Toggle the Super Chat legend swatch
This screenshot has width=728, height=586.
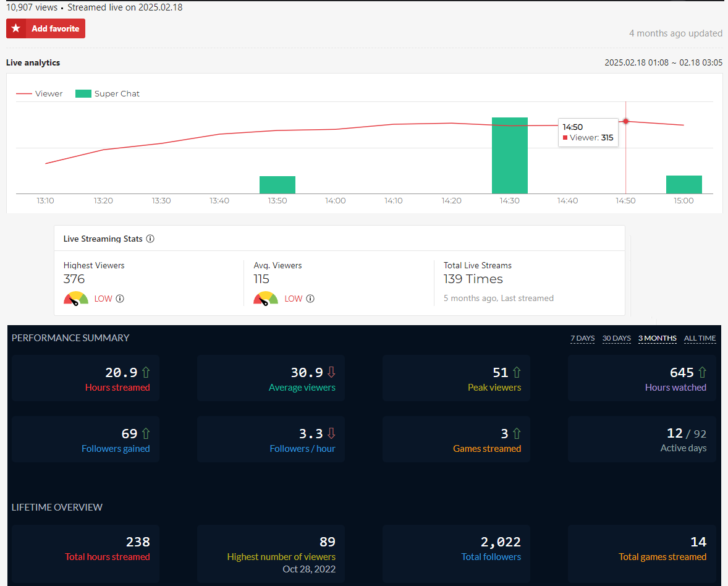[83, 94]
